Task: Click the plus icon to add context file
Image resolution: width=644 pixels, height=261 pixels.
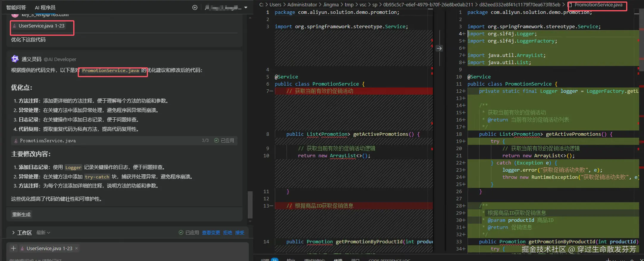Action: pos(13,248)
